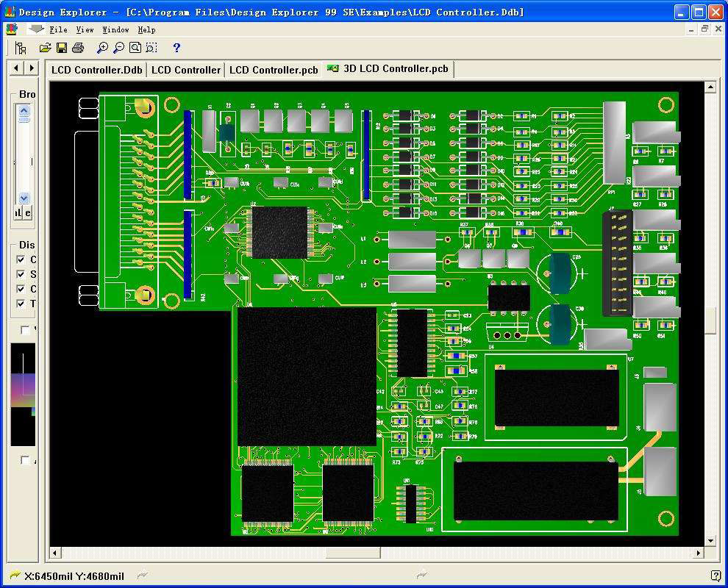Print the board via the printer icon
Screen dimensions: 728x588
(78, 47)
